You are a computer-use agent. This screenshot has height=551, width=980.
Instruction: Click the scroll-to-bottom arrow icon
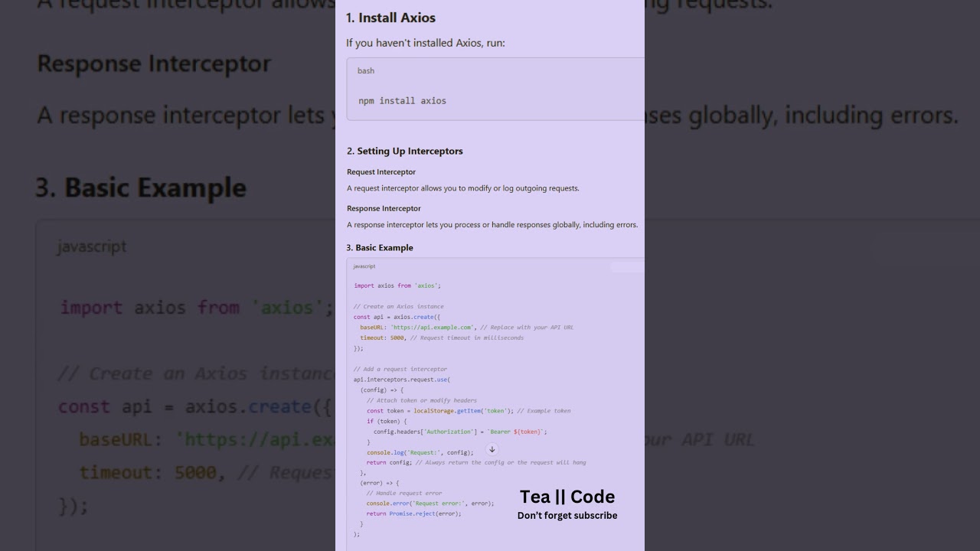click(x=492, y=450)
